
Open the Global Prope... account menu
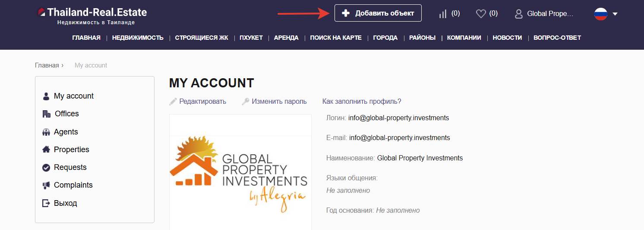point(550,14)
